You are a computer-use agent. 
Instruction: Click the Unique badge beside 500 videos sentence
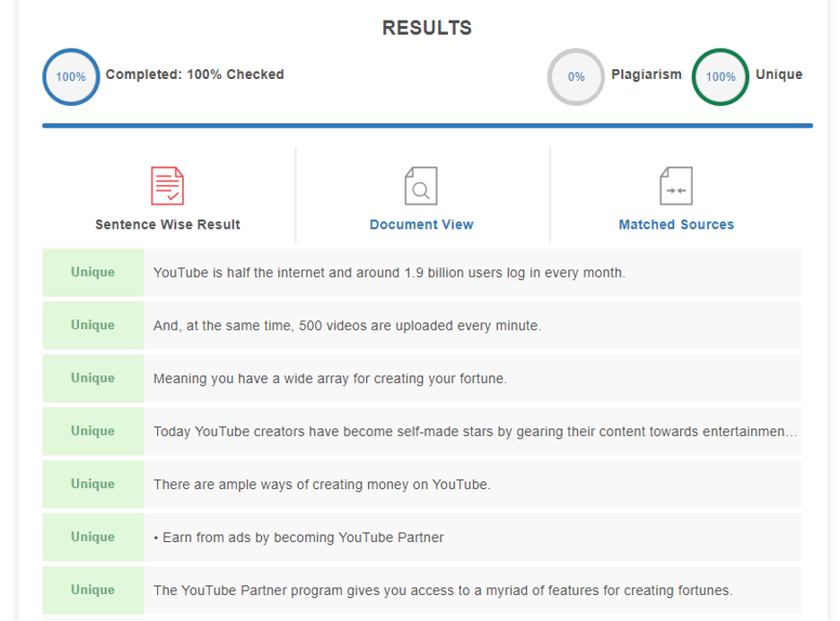[92, 326]
